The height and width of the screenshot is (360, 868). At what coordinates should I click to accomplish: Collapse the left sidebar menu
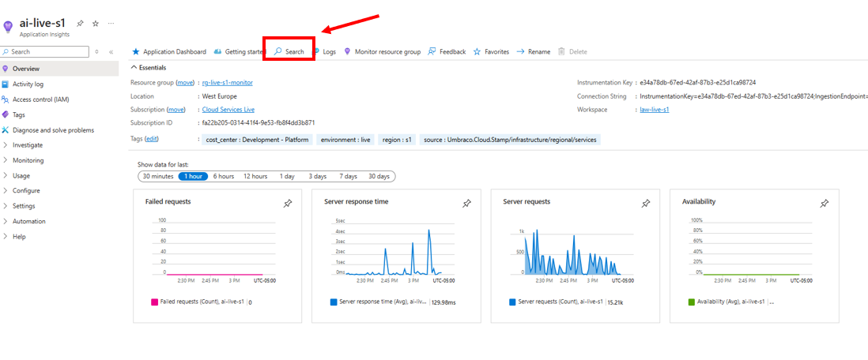(x=111, y=52)
